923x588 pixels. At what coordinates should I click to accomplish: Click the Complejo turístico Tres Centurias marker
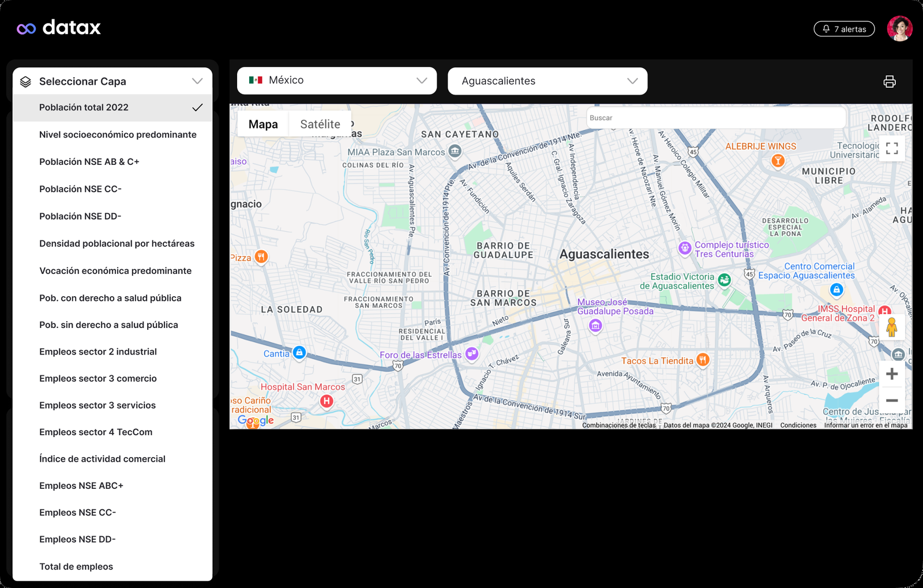685,248
